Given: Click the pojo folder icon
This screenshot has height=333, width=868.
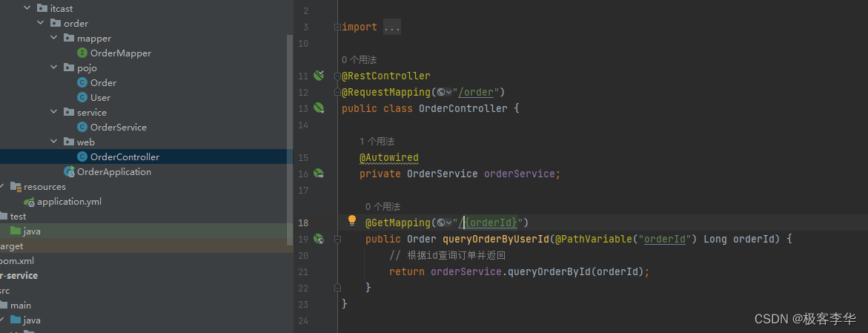Looking at the screenshot, I should (69, 67).
